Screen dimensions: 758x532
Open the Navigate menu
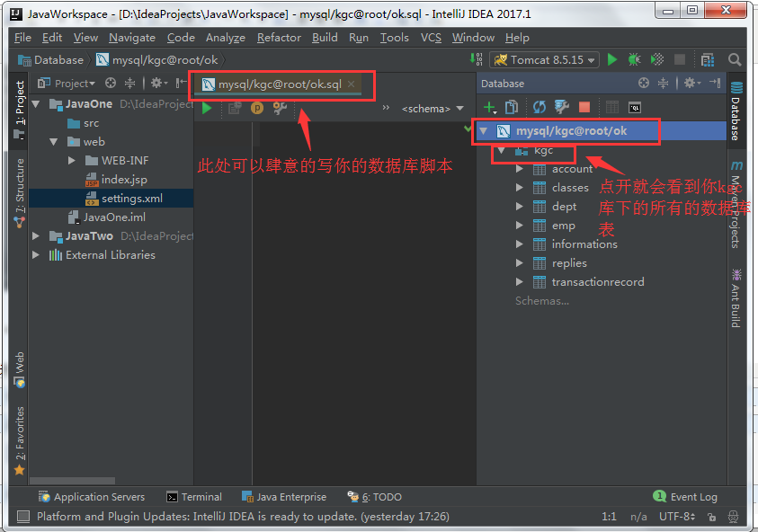click(x=132, y=38)
